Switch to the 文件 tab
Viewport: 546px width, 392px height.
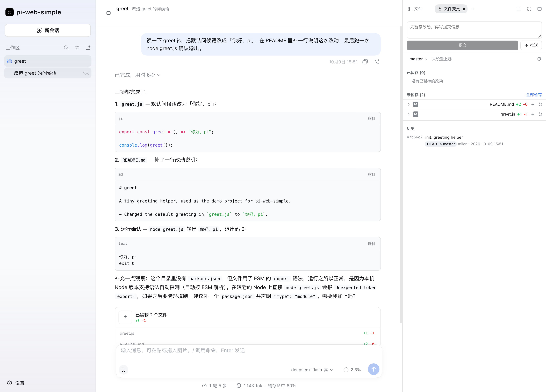(415, 9)
